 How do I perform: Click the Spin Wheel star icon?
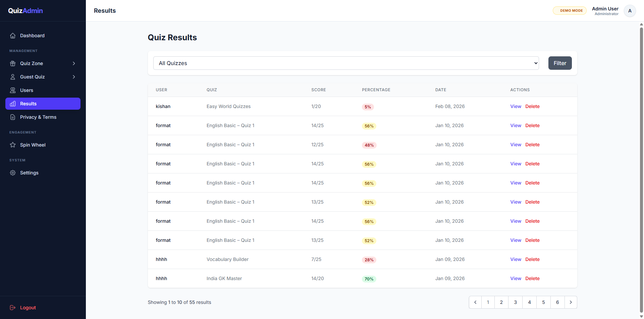(13, 145)
